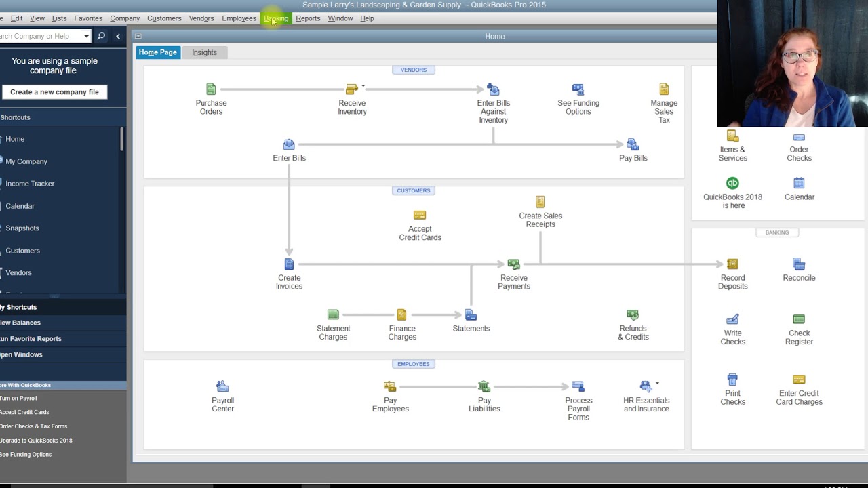868x488 pixels.
Task: Open the Payroll Center icon
Action: pos(222,386)
